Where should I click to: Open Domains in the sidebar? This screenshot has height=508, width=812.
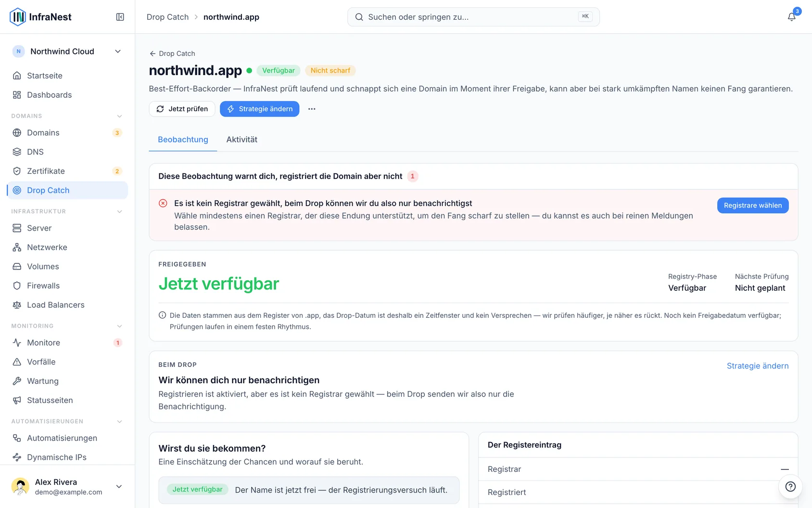click(67, 132)
